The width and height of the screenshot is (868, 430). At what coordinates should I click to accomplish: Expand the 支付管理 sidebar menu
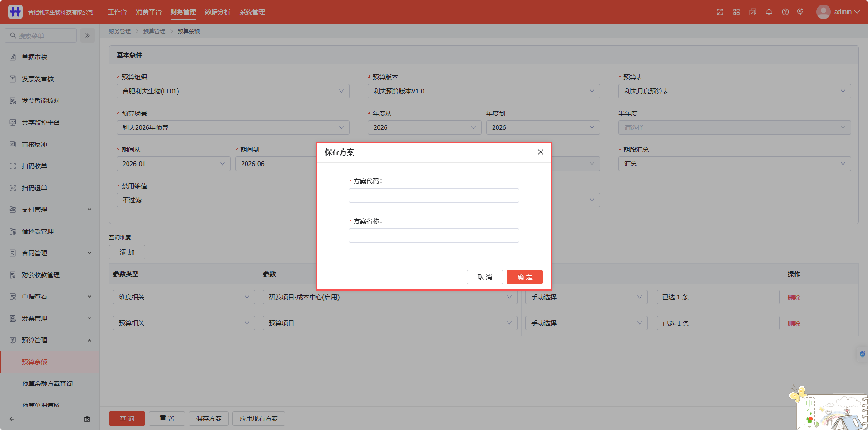[x=50, y=210]
